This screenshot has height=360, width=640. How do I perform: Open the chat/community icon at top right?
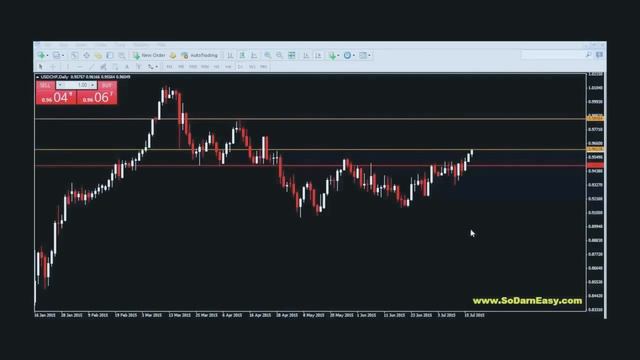(599, 55)
